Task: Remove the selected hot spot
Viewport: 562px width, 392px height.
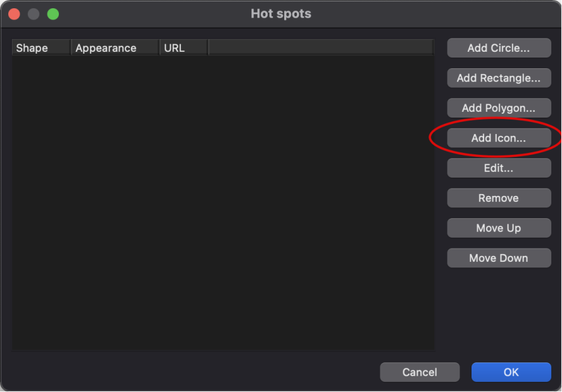Action: tap(499, 198)
